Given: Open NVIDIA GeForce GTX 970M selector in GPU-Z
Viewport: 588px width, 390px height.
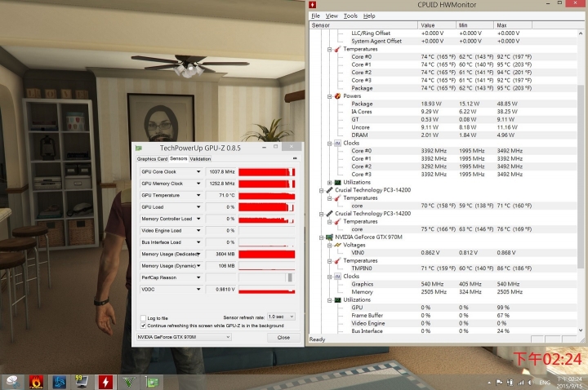Looking at the screenshot, I should [x=184, y=337].
